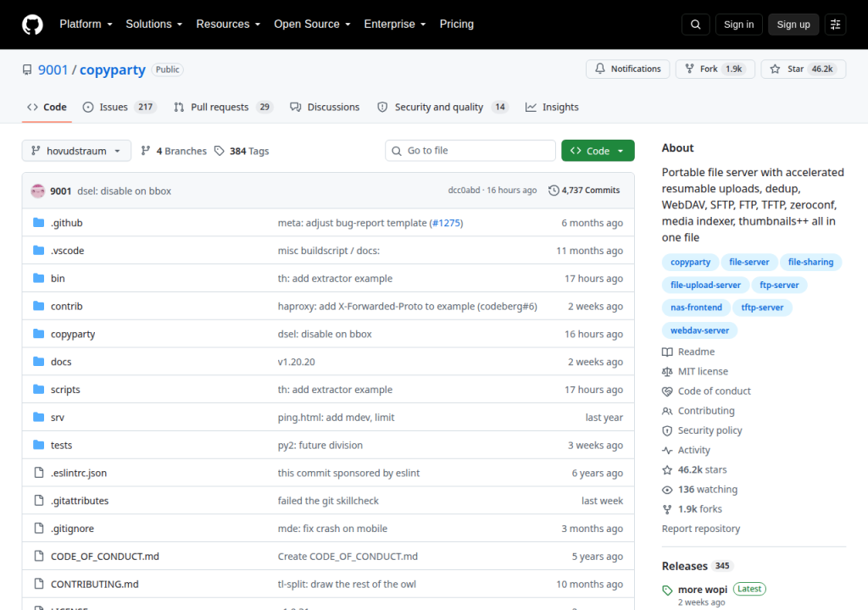This screenshot has height=610, width=868.
Task: Click the Sign in button
Action: point(738,25)
